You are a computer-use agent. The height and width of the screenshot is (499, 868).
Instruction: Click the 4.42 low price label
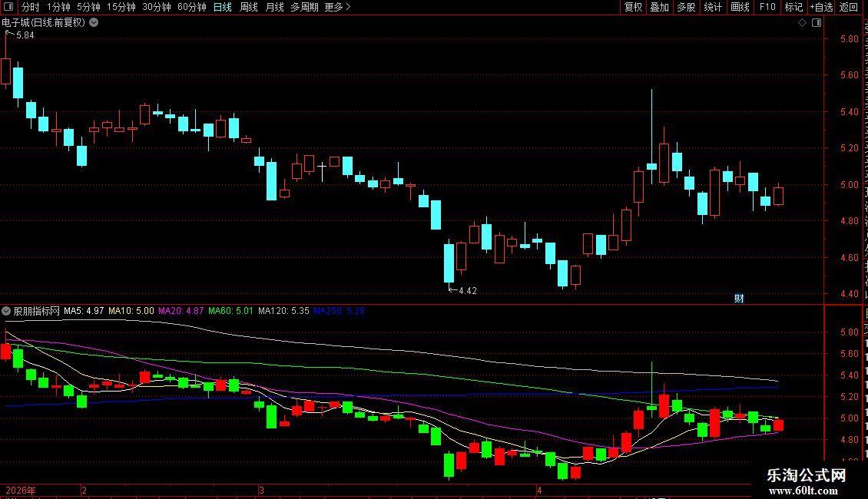coord(468,290)
